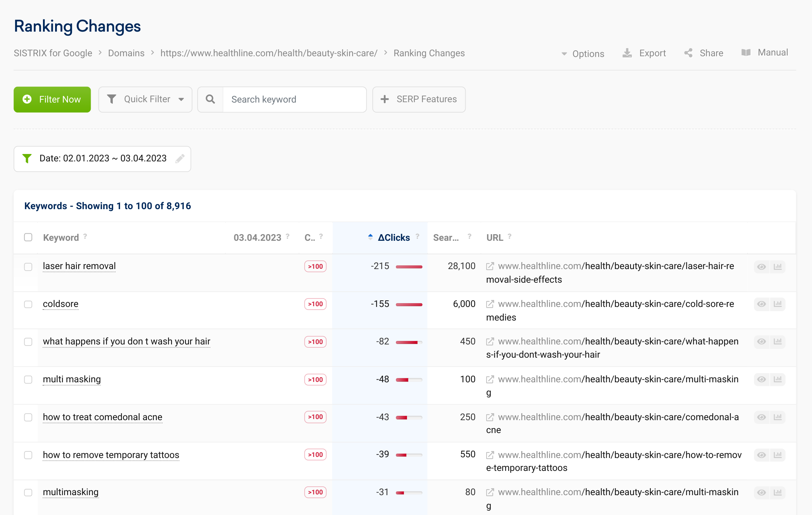Image resolution: width=812 pixels, height=515 pixels.
Task: Select the checkbox for coldsore keyword
Action: tap(28, 303)
